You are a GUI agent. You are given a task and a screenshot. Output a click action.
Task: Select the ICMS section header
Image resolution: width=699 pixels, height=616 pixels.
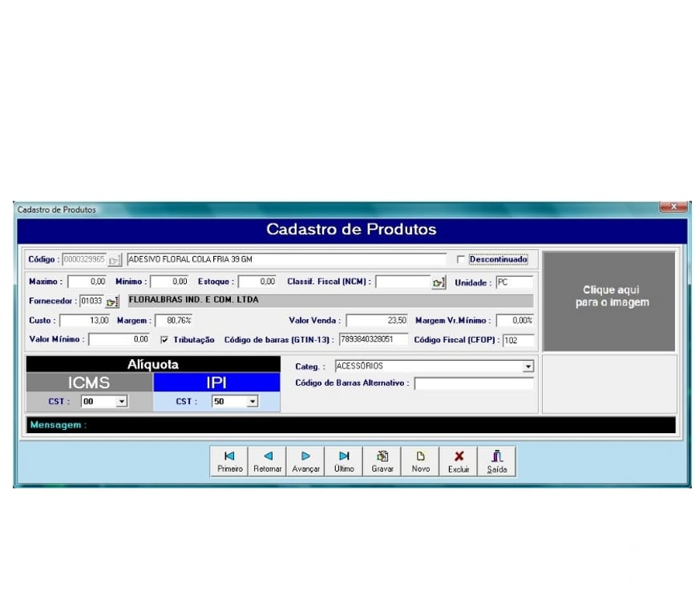click(x=88, y=383)
